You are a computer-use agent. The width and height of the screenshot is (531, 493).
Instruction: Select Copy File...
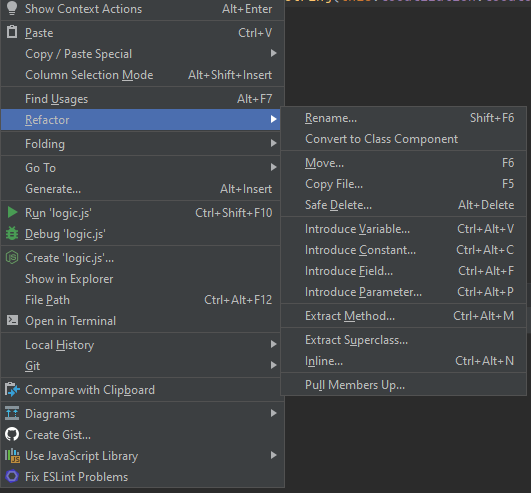[404, 184]
